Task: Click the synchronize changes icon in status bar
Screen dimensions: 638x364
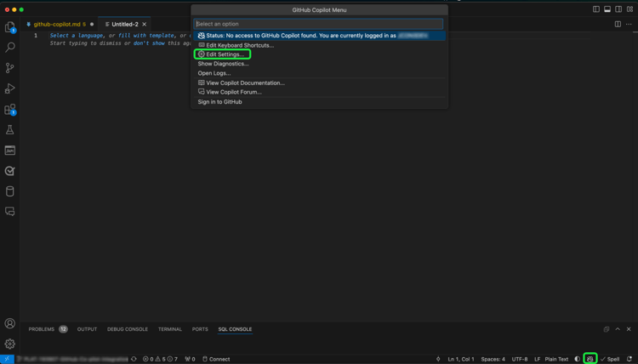Action: coord(134,359)
